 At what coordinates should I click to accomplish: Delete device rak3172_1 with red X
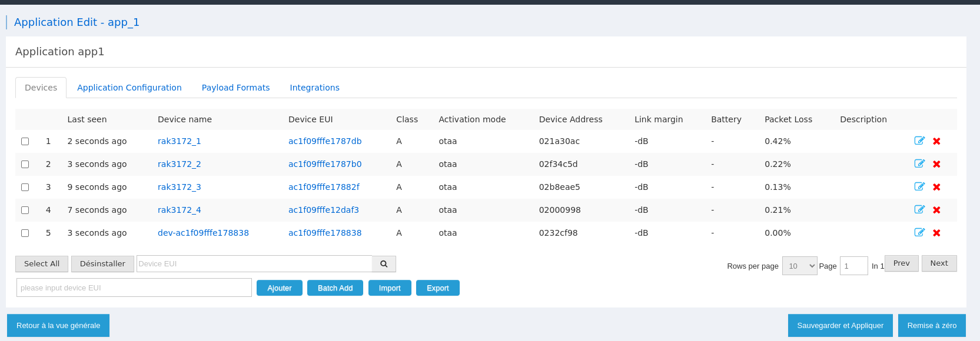pyautogui.click(x=936, y=141)
